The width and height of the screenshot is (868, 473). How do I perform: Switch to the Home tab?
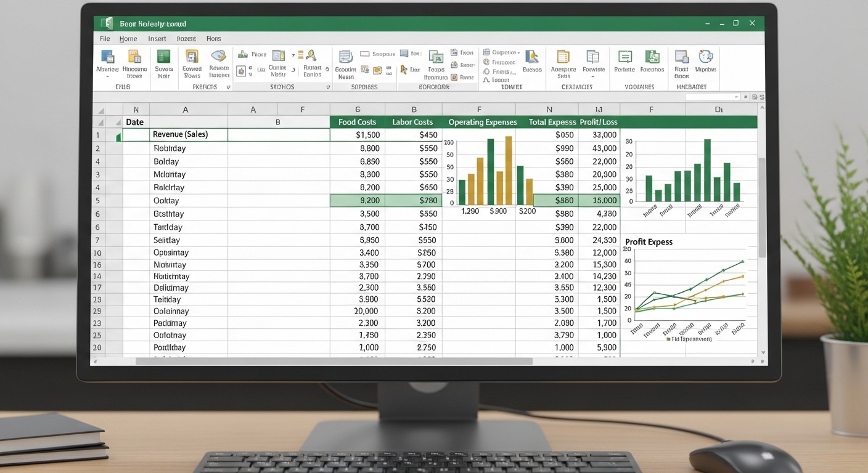(128, 39)
